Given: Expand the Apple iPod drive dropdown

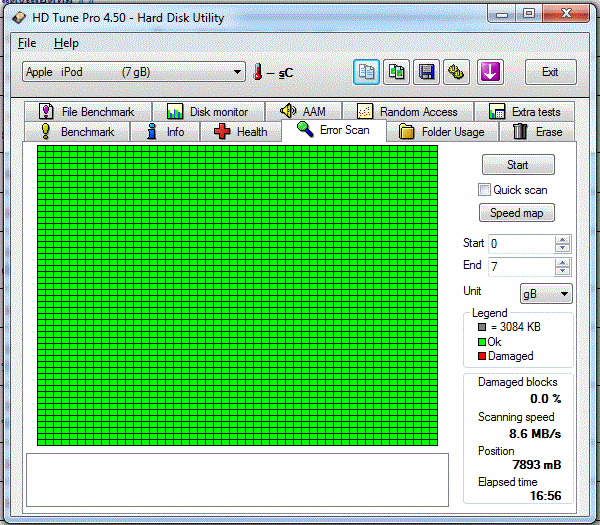Looking at the screenshot, I should tap(237, 72).
